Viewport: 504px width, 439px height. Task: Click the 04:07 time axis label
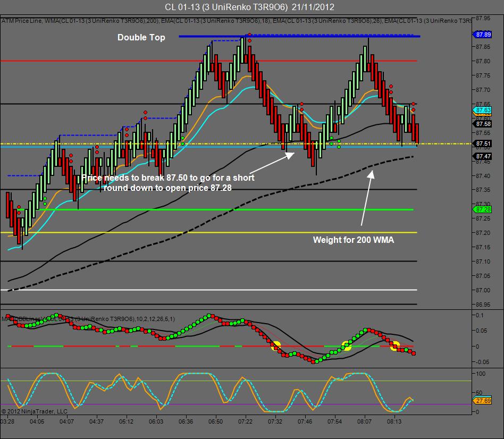(66, 421)
